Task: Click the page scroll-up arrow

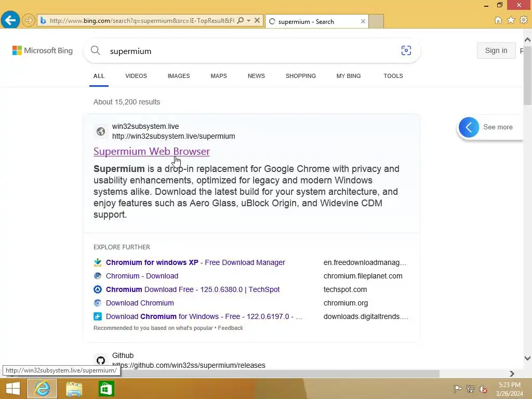Action: tap(527, 39)
